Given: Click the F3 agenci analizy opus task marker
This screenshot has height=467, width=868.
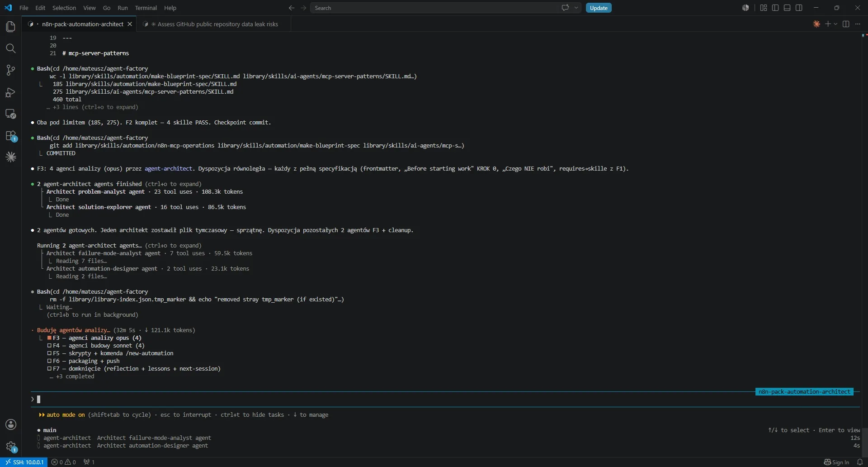Looking at the screenshot, I should pos(49,338).
